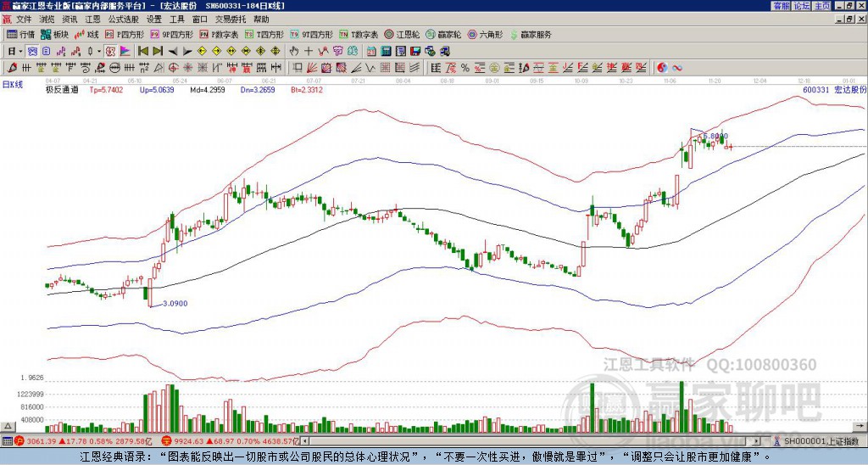Screen dimensions: 868x465
Task: Open the 板块 sector view
Action: tap(53, 34)
